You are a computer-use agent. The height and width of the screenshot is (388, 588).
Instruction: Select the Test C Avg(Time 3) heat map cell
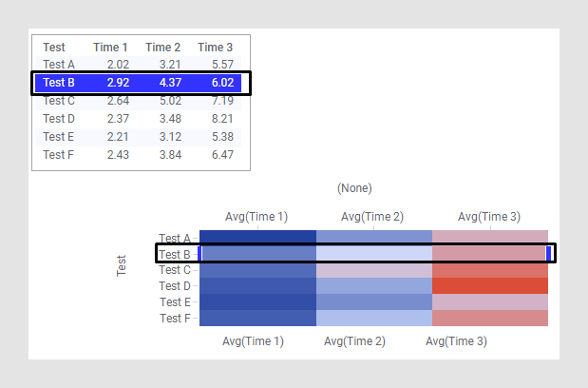(490, 270)
